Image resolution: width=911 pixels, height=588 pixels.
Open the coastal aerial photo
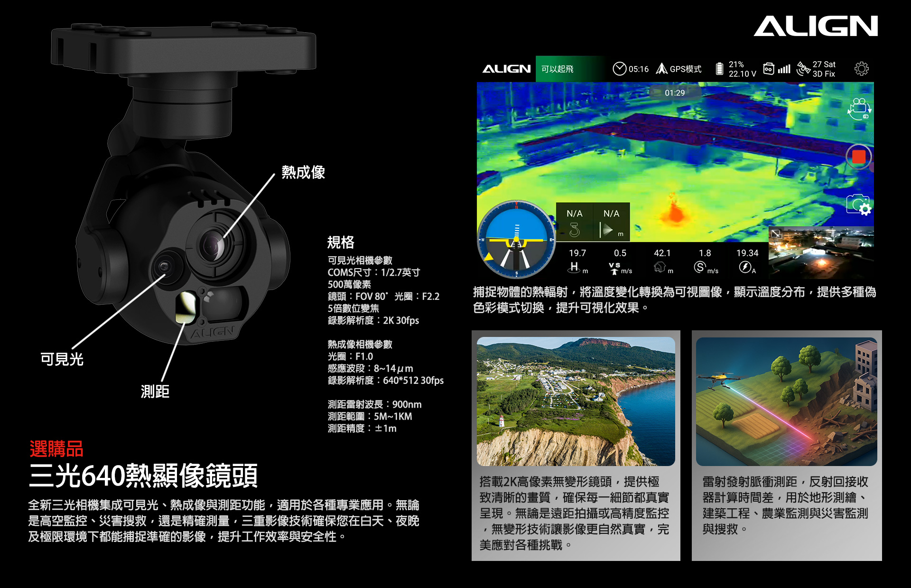pyautogui.click(x=576, y=401)
